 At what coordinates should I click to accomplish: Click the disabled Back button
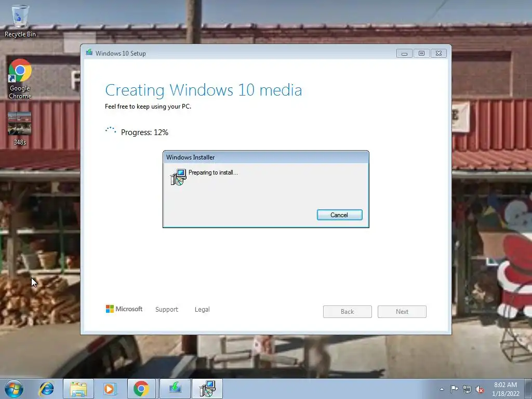coord(348,312)
